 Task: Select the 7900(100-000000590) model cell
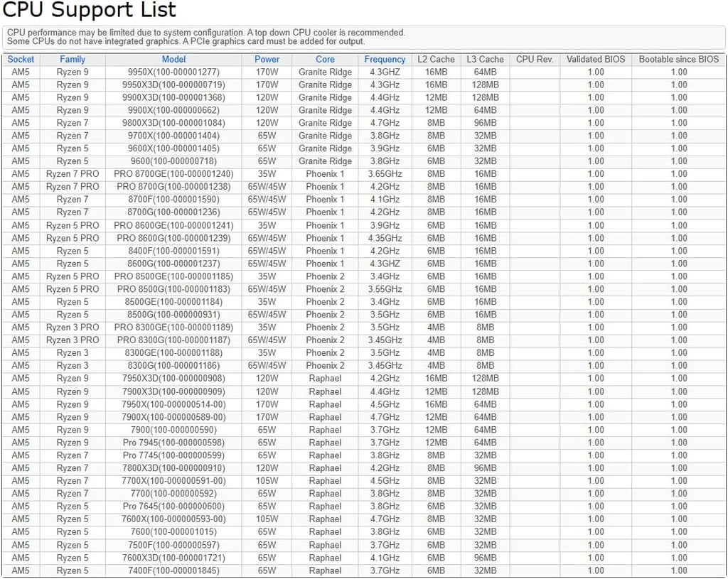coord(173,430)
